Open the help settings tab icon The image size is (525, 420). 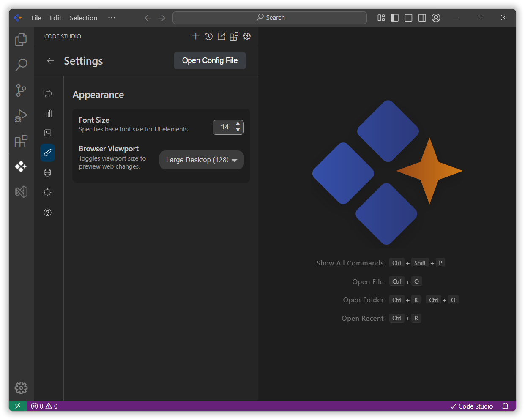pyautogui.click(x=48, y=213)
